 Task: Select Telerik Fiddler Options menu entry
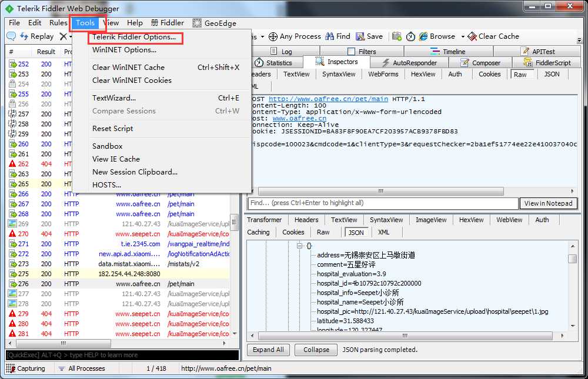click(134, 37)
